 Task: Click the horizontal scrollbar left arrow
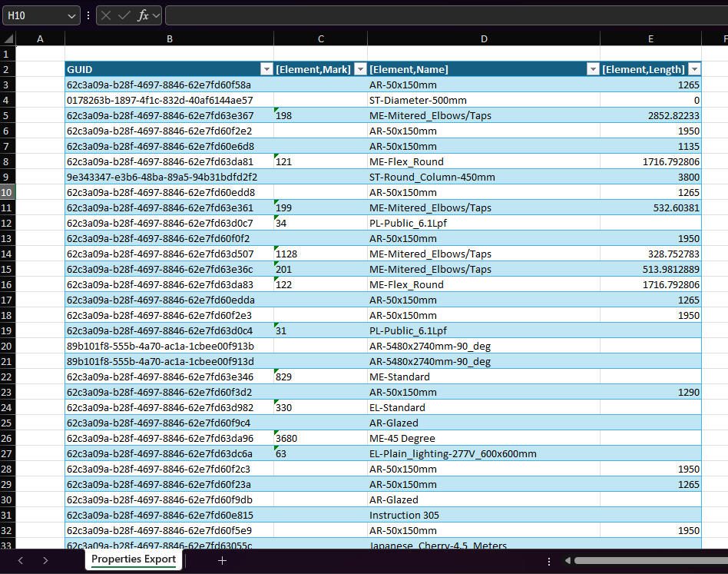click(568, 560)
